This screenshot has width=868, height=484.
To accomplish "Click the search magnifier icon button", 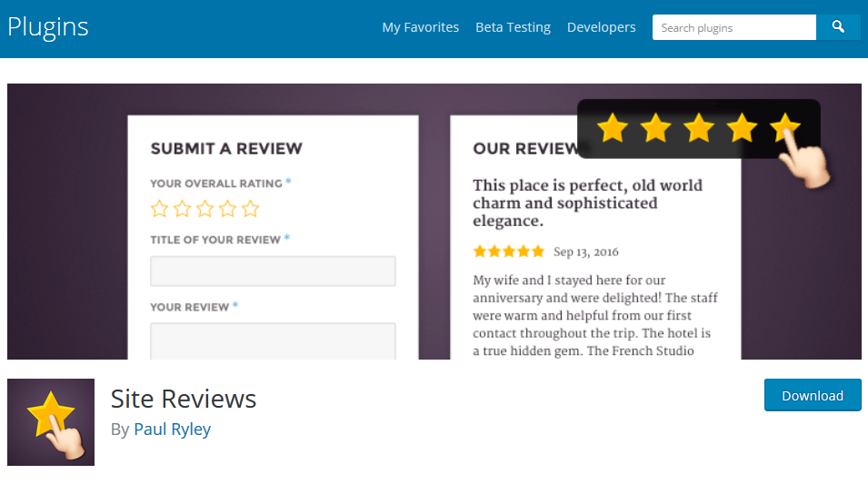I will pos(838,27).
